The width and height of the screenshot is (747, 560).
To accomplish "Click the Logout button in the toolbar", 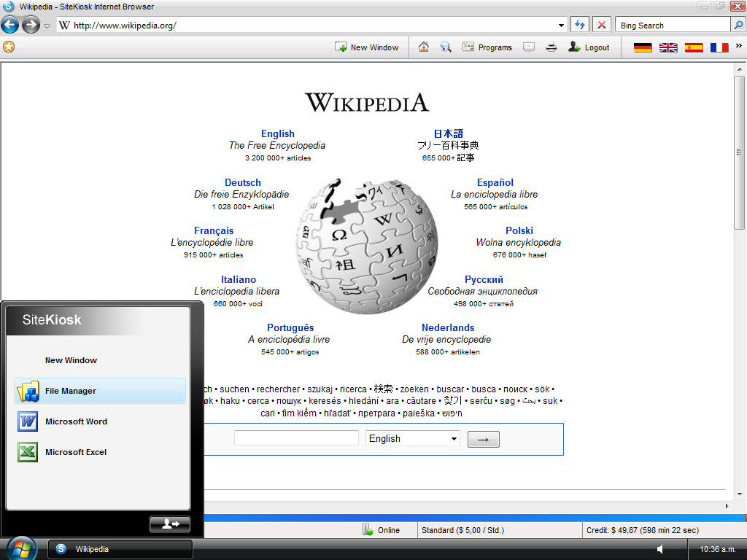I will click(x=589, y=47).
